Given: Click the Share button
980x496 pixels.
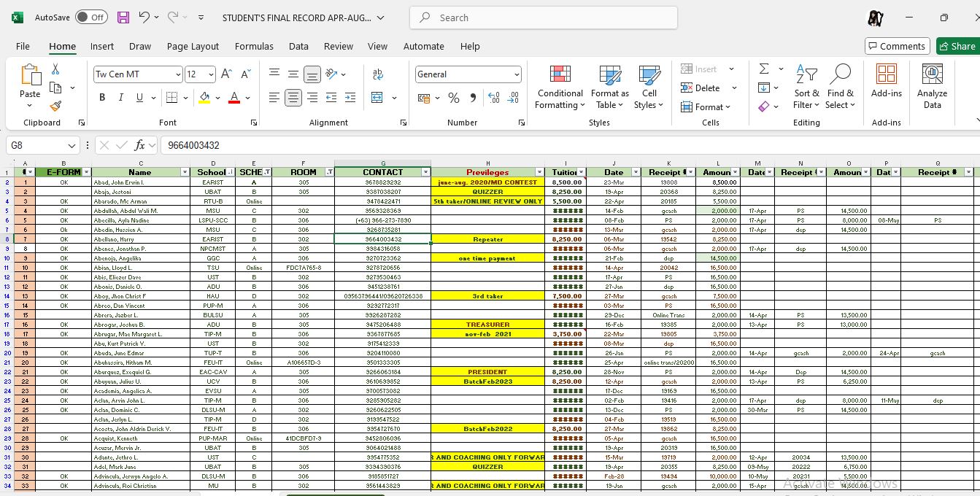Looking at the screenshot, I should coord(957,46).
